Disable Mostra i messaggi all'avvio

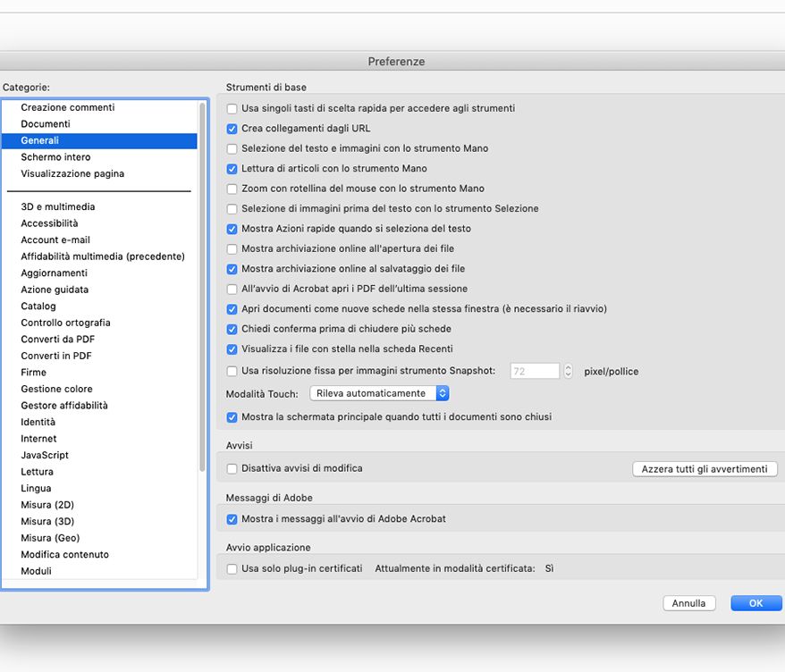pyautogui.click(x=232, y=518)
